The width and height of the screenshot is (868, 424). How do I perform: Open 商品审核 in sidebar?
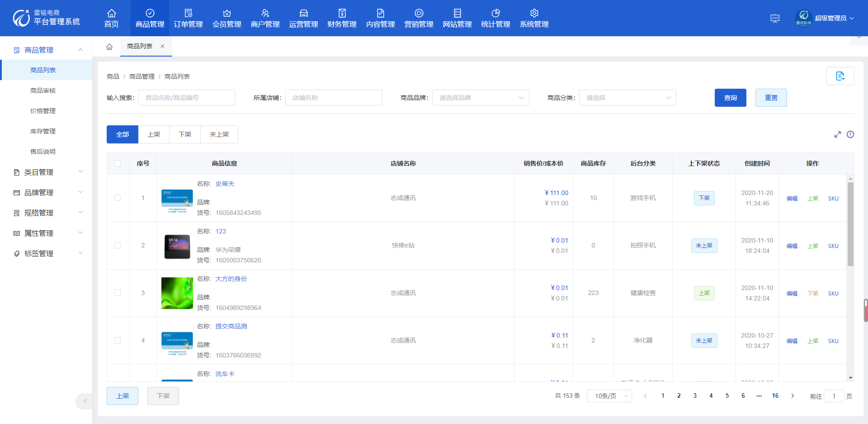point(43,91)
